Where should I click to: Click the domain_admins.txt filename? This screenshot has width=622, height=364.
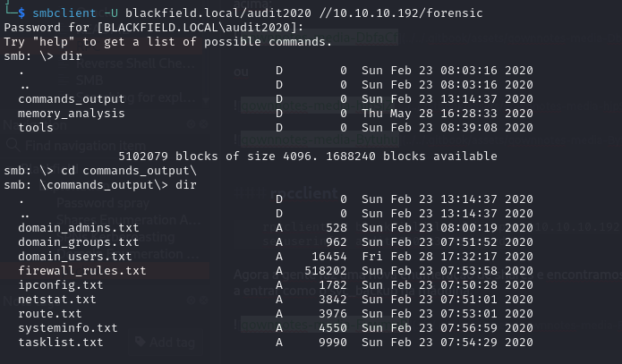click(79, 228)
